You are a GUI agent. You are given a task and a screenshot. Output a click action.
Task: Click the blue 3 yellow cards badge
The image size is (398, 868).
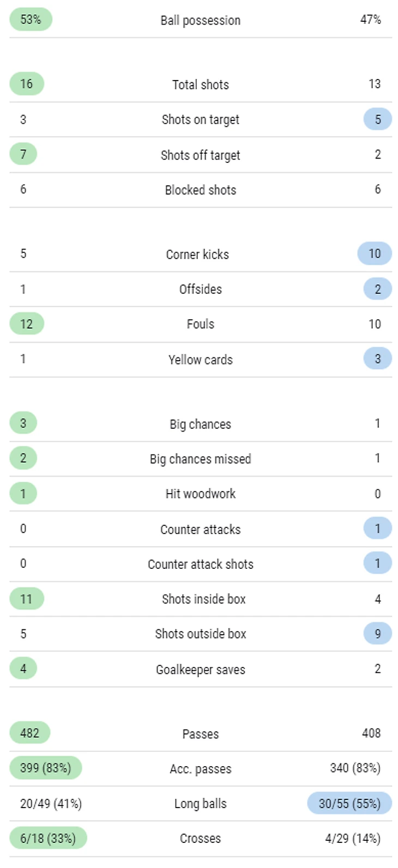tap(378, 359)
